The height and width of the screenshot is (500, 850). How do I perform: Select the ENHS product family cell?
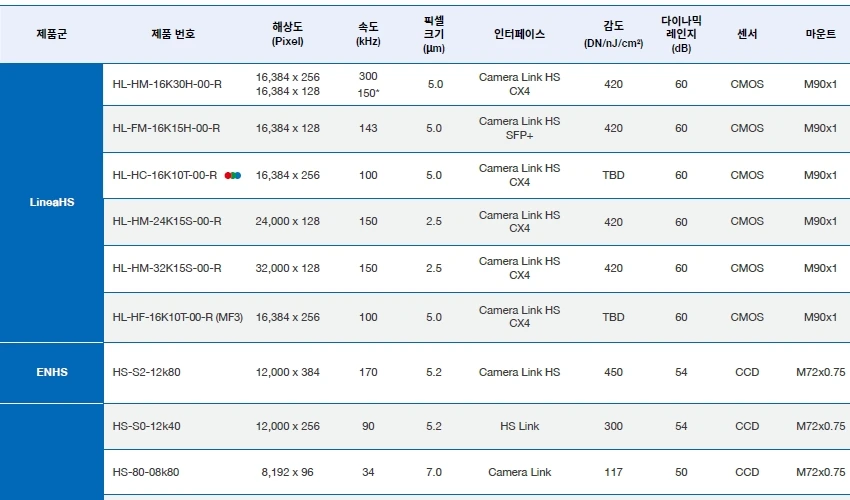pyautogui.click(x=52, y=372)
